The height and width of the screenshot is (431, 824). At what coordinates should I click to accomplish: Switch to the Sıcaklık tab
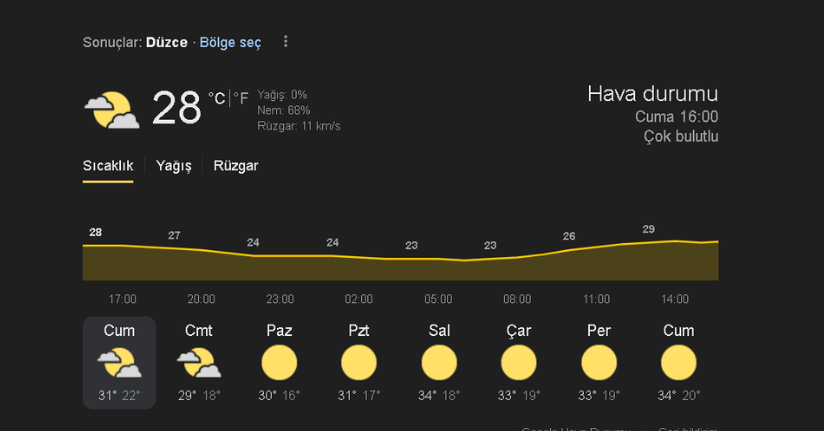click(108, 166)
